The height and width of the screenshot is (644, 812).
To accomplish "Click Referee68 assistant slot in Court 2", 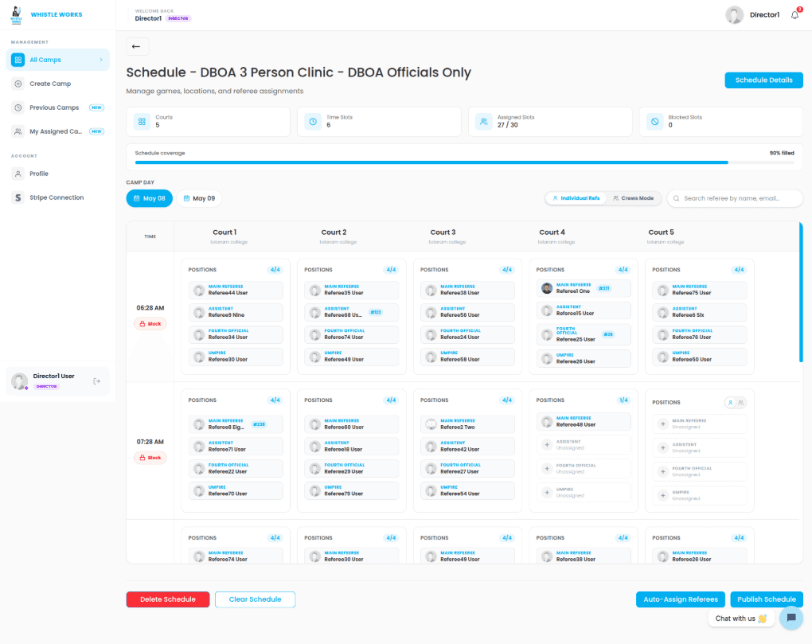I will point(352,313).
